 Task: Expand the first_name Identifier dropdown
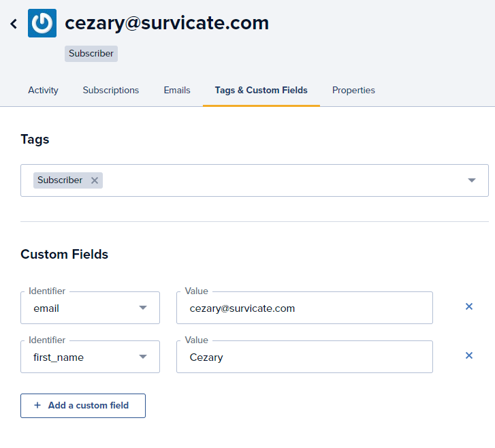[143, 357]
